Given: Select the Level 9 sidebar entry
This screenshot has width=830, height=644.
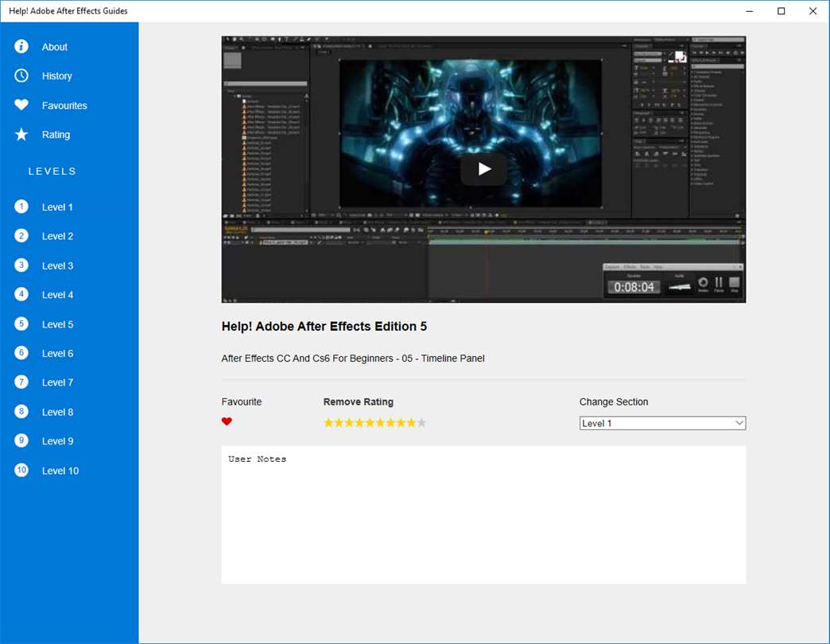Looking at the screenshot, I should coord(57,441).
